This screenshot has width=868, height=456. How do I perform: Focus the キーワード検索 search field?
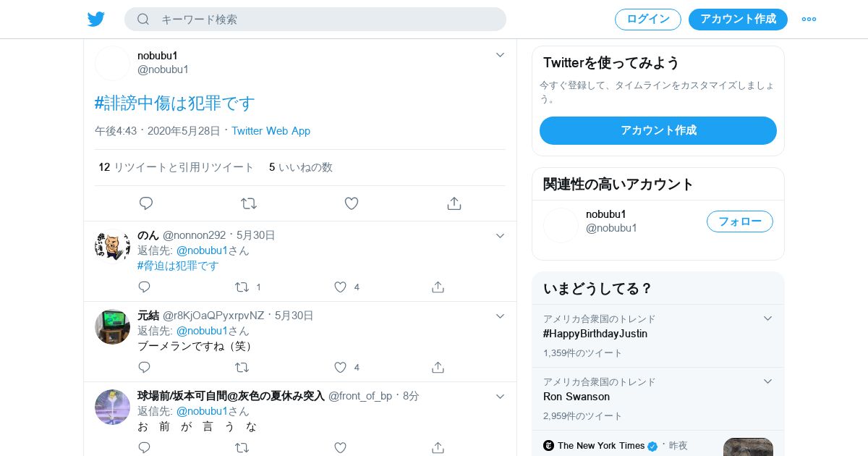pos(325,20)
